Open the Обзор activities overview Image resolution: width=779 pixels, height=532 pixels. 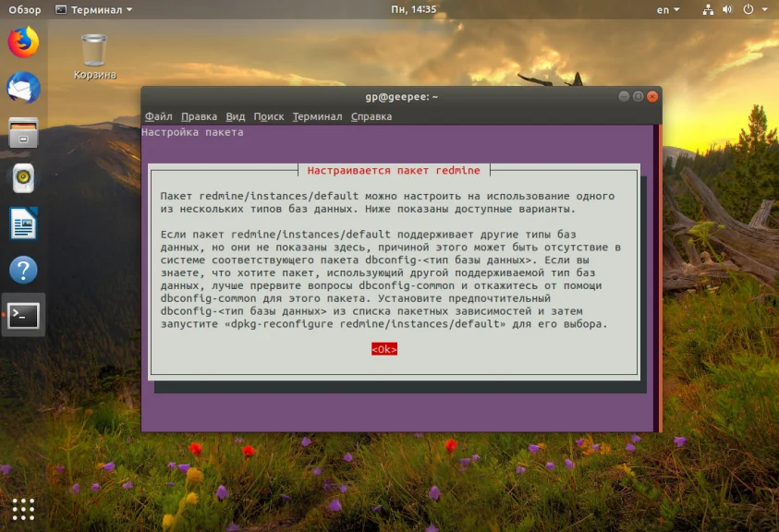(25, 9)
